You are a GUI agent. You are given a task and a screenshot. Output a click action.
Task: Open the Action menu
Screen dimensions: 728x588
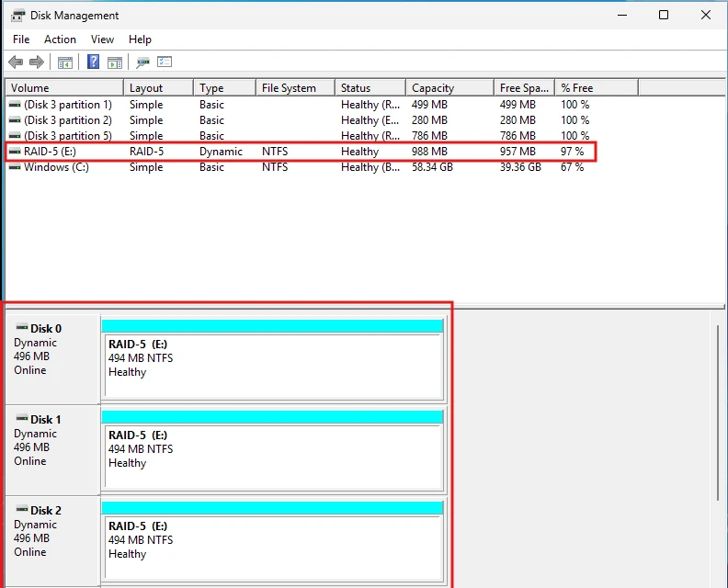[60, 40]
